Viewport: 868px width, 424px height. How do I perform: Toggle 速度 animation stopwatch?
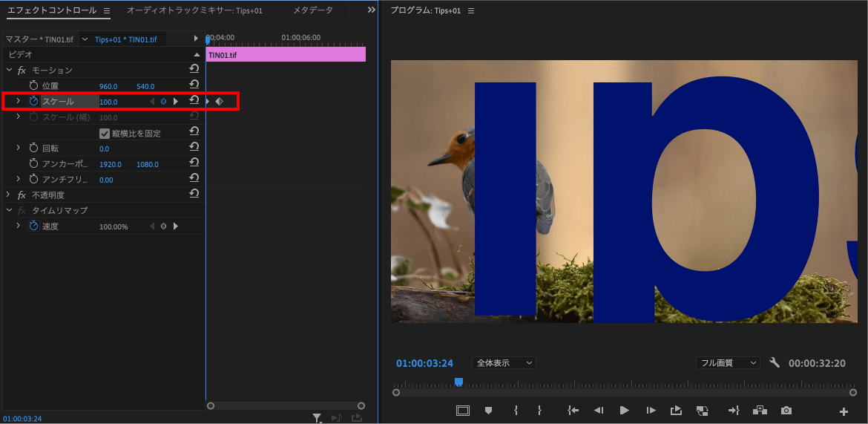[x=34, y=226]
